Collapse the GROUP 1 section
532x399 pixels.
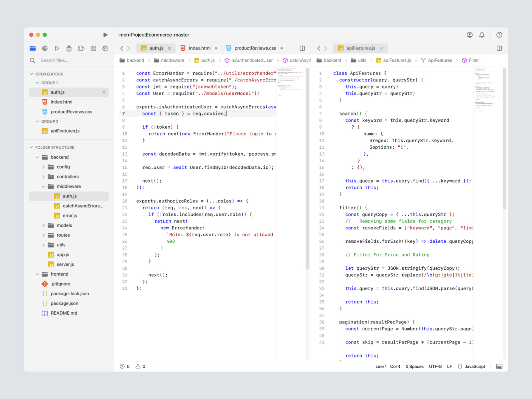pyautogui.click(x=38, y=83)
